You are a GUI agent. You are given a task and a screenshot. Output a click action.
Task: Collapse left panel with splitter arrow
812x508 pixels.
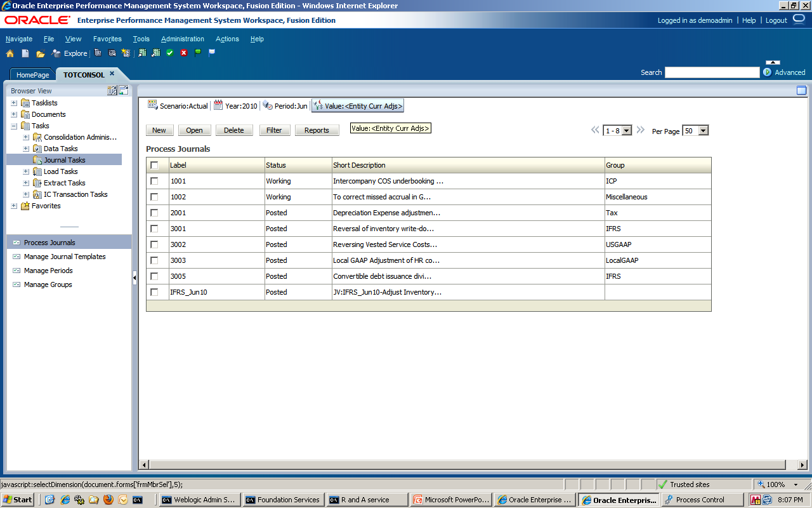tap(134, 277)
